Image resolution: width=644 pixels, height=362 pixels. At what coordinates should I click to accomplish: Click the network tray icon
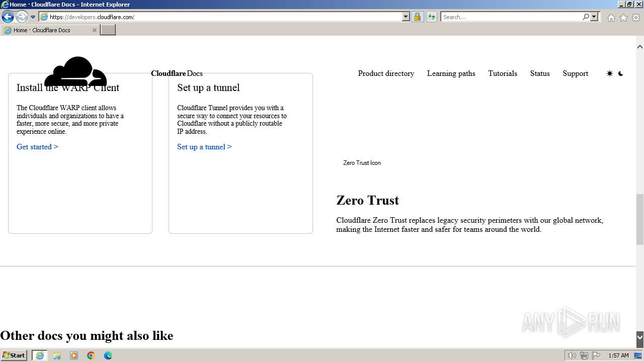(584, 355)
